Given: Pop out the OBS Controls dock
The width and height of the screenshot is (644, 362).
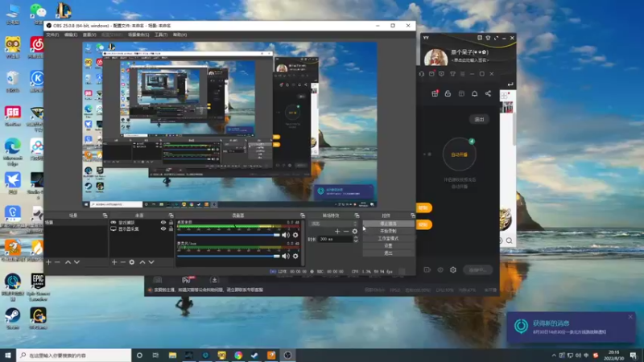Looking at the screenshot, I should tap(412, 216).
